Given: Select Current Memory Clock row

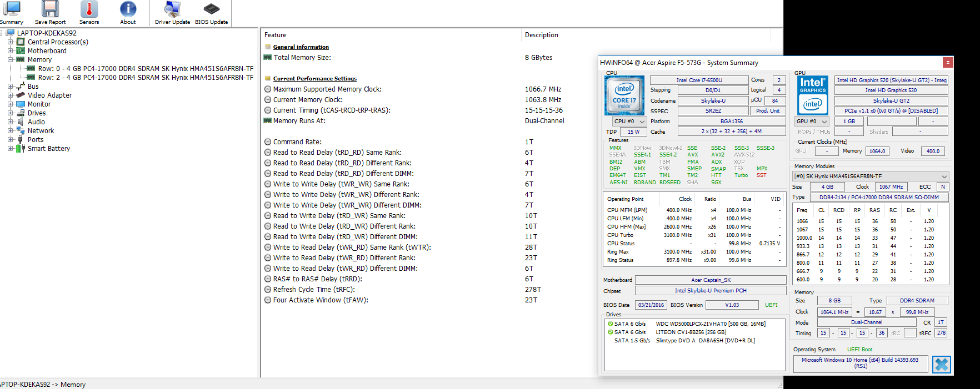Looking at the screenshot, I should 307,100.
